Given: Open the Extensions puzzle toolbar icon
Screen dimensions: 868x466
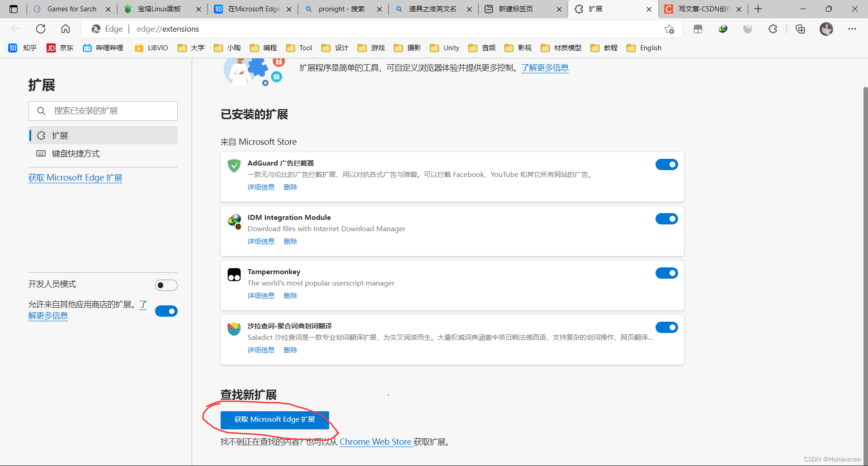Looking at the screenshot, I should [x=773, y=29].
